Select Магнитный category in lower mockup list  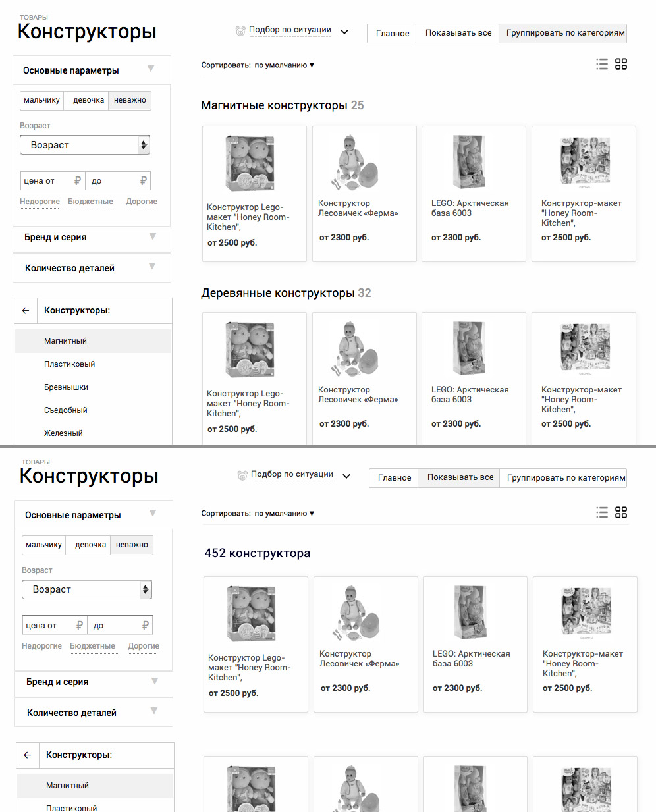point(95,786)
